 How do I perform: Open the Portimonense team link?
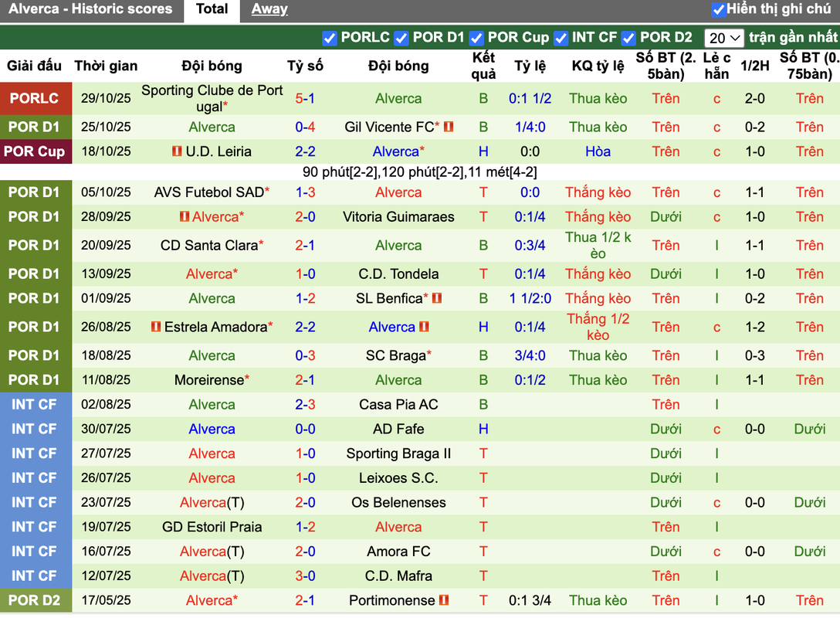point(392,601)
